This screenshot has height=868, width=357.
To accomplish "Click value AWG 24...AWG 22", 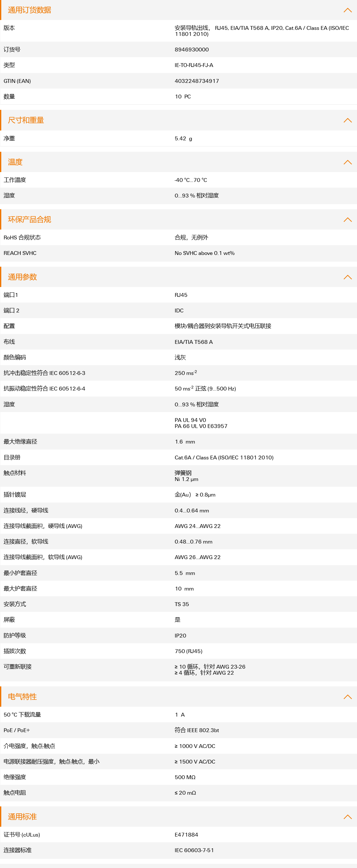I will point(198,526).
